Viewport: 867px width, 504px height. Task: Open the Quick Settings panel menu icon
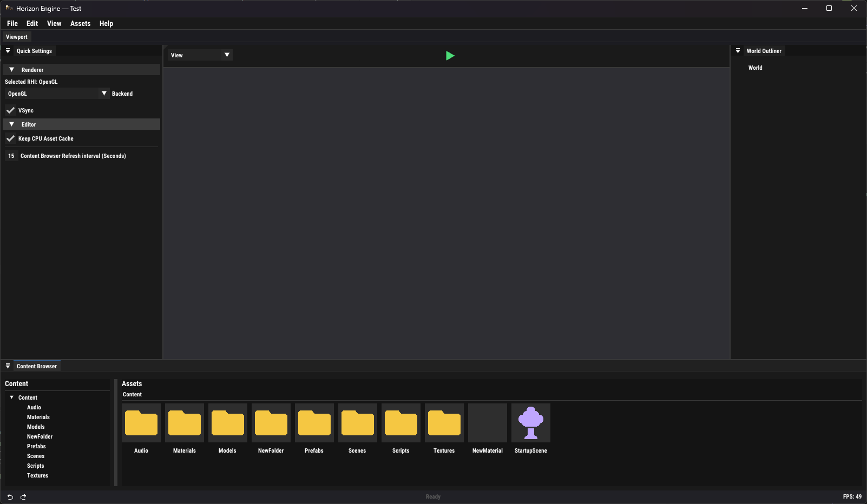pos(8,51)
